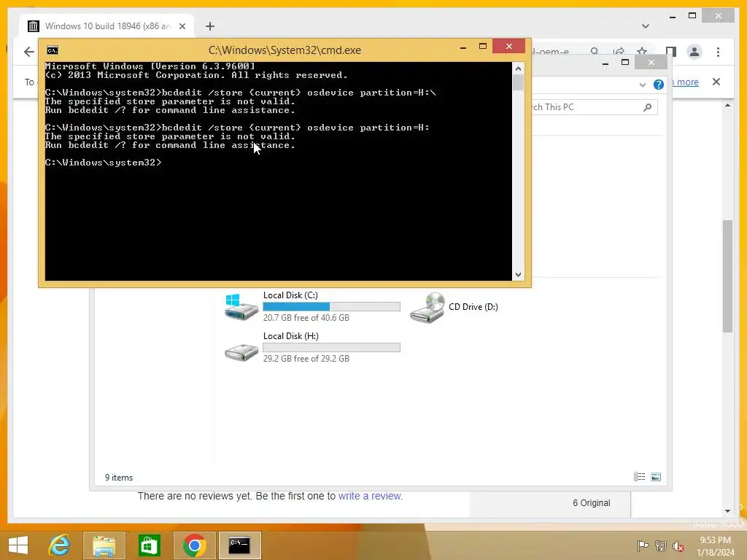Open the taskbar clock showing 9:53 PM

coord(715,546)
